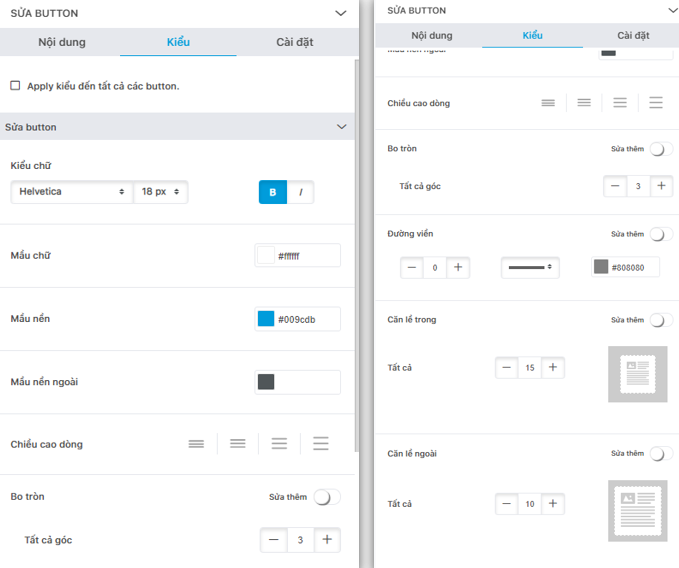The height and width of the screenshot is (568, 679).
Task: Choose widest line height icon in left panel
Action: click(x=321, y=444)
